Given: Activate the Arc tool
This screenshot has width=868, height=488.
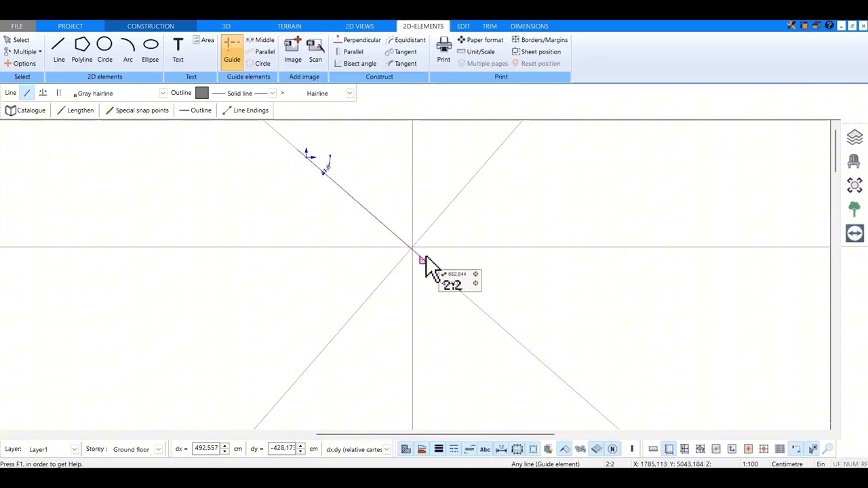Looking at the screenshot, I should click(127, 50).
